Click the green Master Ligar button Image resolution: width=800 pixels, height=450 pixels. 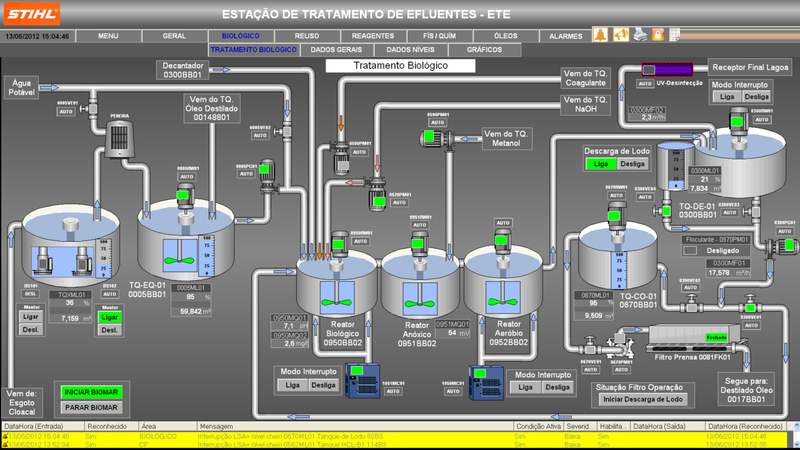click(110, 317)
